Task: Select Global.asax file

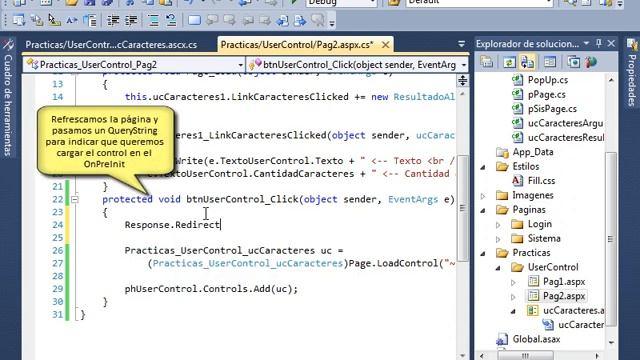Action: click(536, 339)
